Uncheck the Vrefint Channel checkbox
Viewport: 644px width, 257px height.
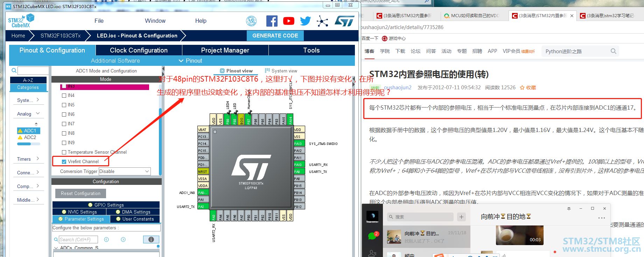pos(64,162)
